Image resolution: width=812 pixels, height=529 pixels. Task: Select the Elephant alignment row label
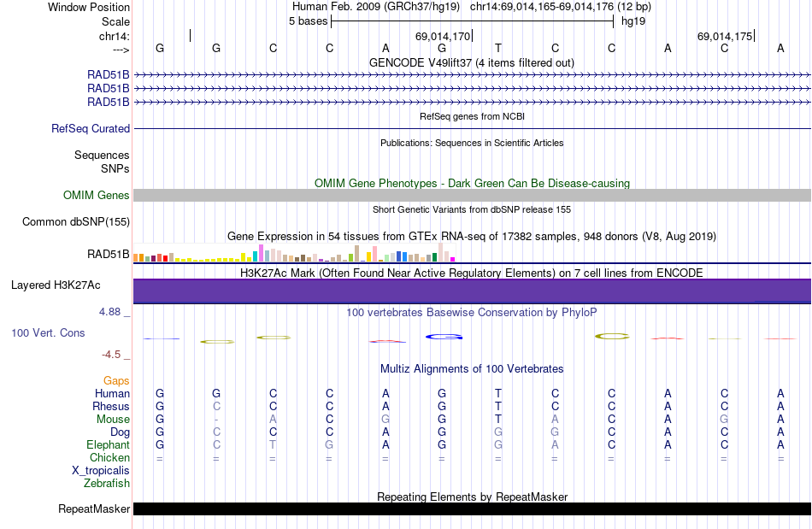[x=108, y=444]
